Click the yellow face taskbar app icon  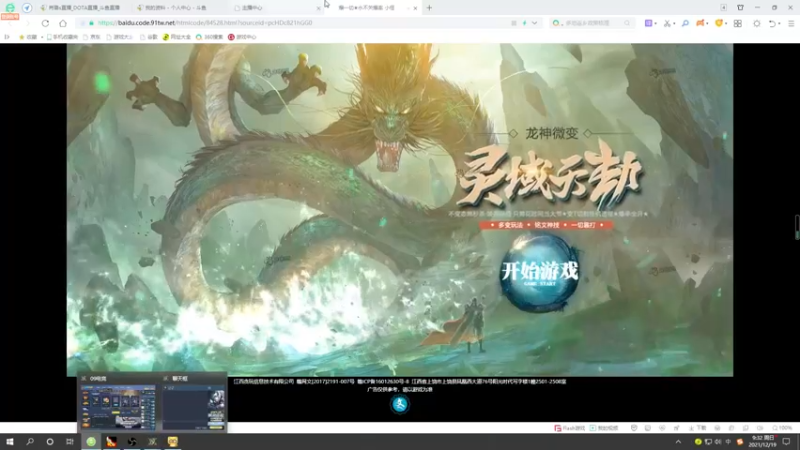click(172, 441)
